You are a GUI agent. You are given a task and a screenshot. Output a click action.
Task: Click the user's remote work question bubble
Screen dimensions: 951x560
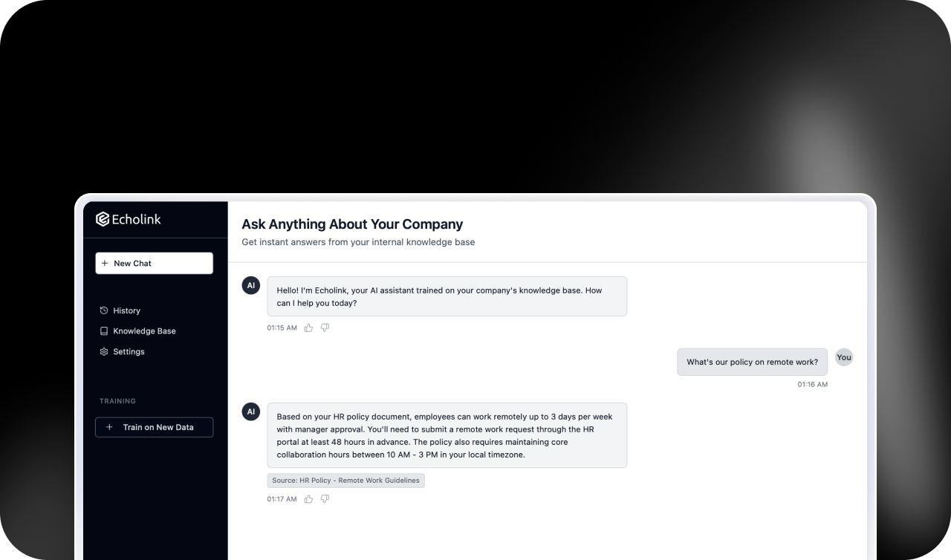752,362
